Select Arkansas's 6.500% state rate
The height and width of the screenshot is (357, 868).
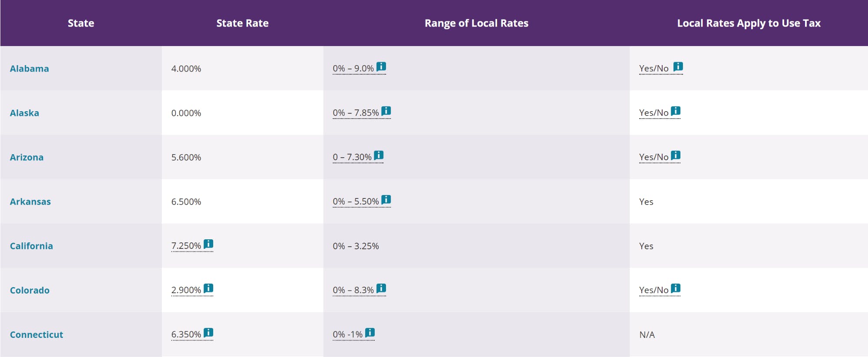[186, 202]
